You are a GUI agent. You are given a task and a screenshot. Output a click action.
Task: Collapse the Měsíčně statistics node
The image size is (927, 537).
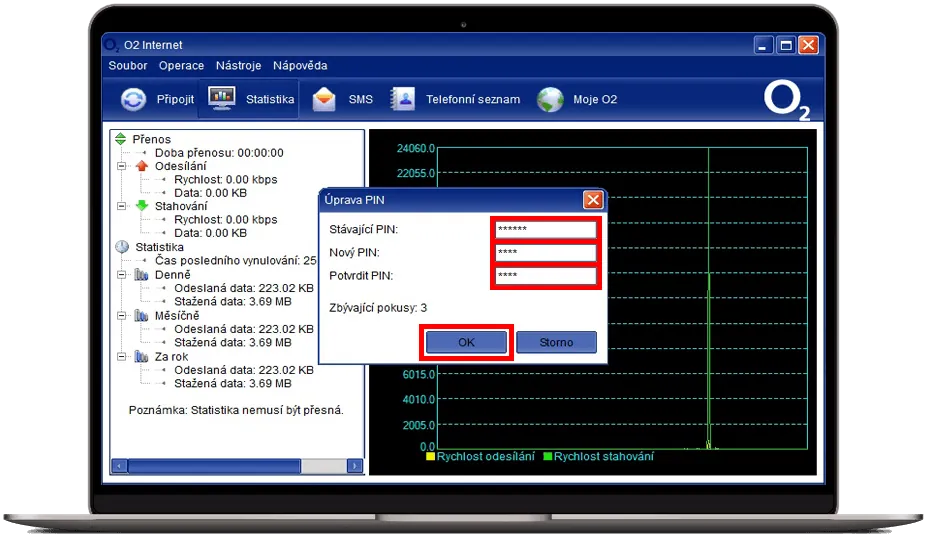click(122, 315)
